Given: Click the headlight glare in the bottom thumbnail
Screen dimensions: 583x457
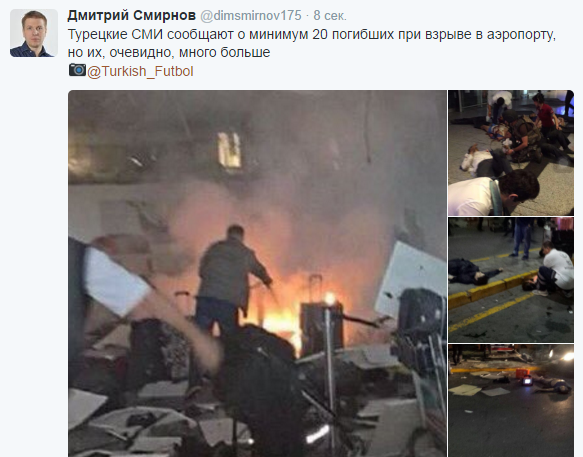Looking at the screenshot, I should click(x=566, y=357).
